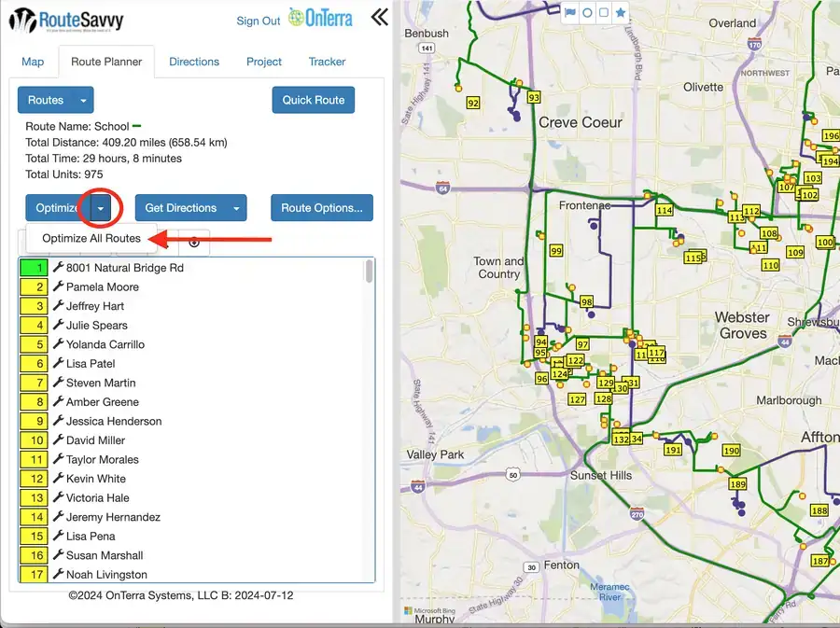Click map stop marker 93
Image resolution: width=840 pixels, height=628 pixels.
click(x=534, y=97)
